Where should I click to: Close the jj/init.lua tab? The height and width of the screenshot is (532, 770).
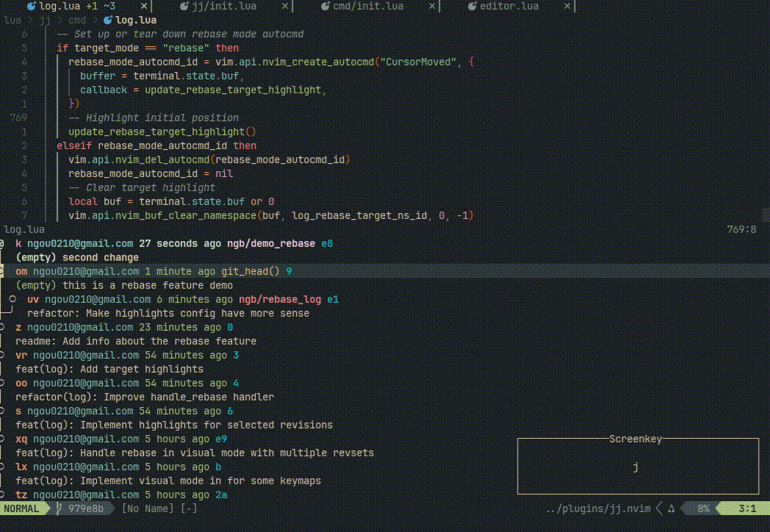[x=285, y=7]
